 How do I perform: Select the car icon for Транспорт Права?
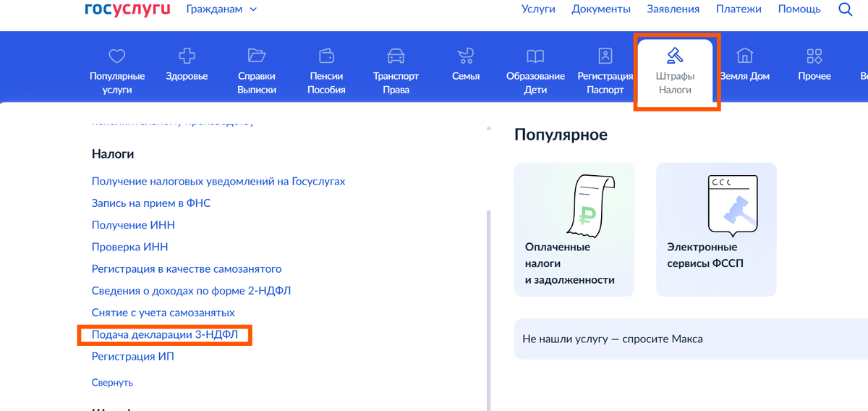click(396, 56)
